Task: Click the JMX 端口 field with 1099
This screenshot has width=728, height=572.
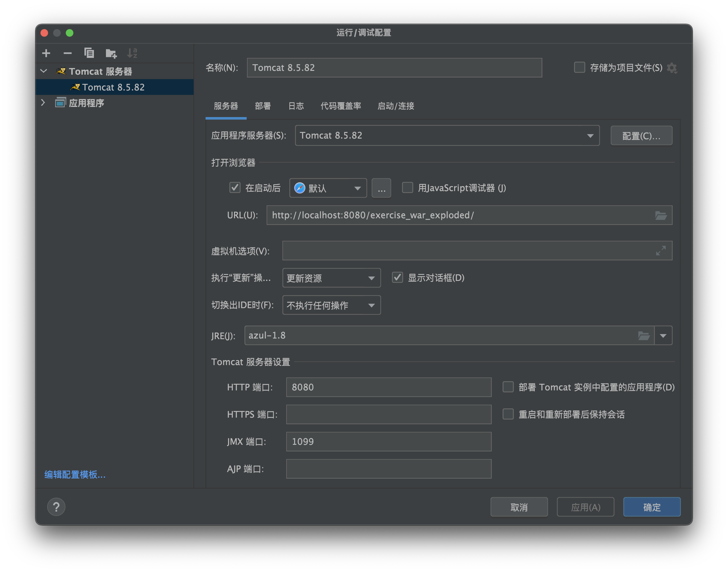Action: point(389,441)
